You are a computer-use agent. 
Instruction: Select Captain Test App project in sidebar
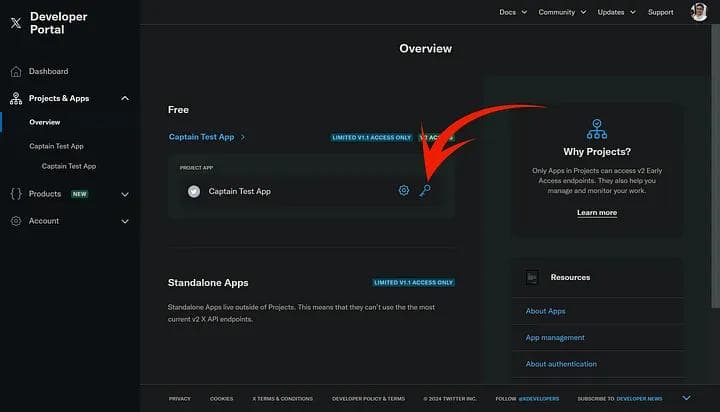click(56, 146)
